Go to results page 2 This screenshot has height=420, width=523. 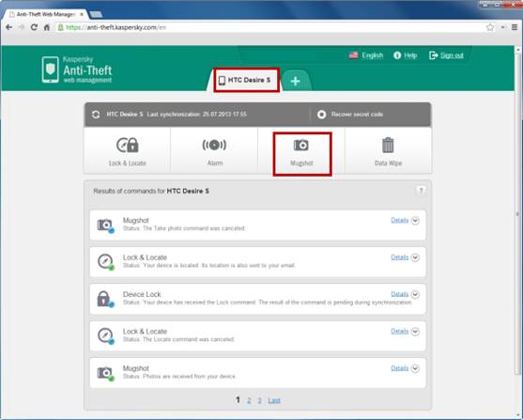coord(249,400)
